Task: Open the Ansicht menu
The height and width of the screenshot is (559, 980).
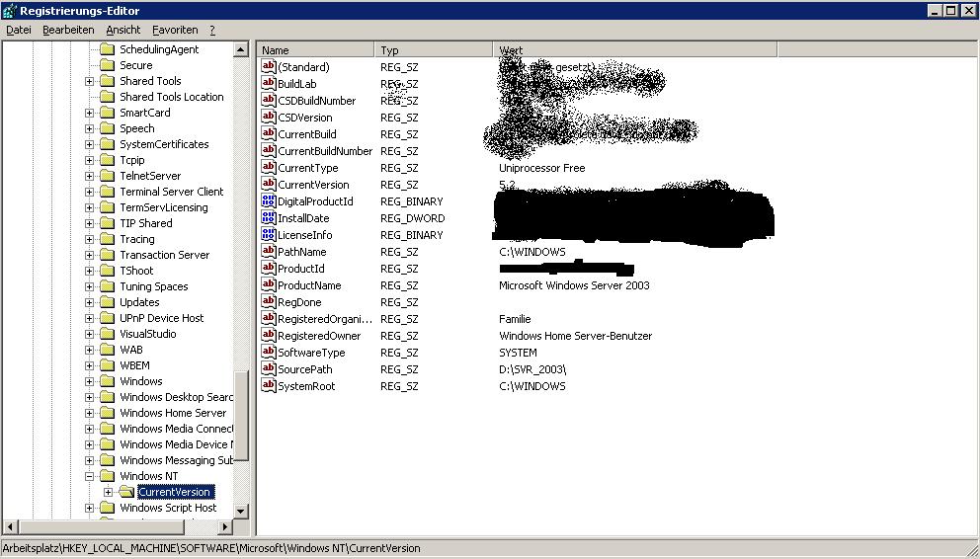Action: tap(123, 30)
